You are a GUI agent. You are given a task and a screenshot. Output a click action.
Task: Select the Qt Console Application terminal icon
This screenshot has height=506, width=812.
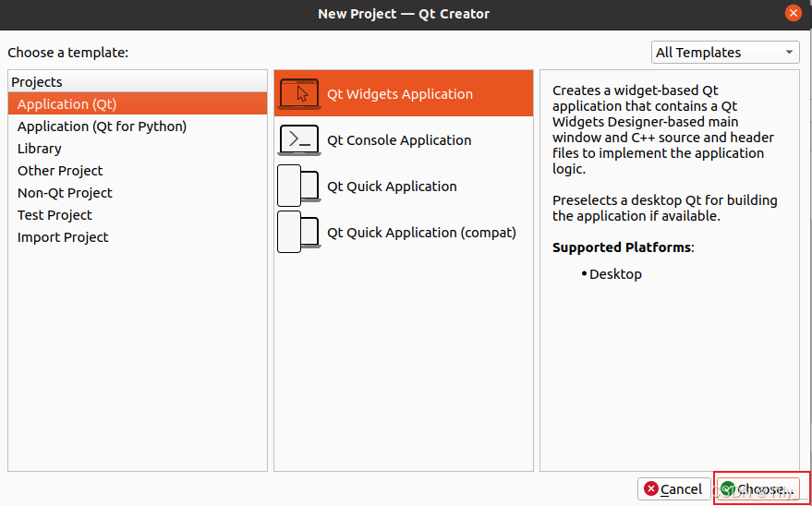tap(299, 139)
